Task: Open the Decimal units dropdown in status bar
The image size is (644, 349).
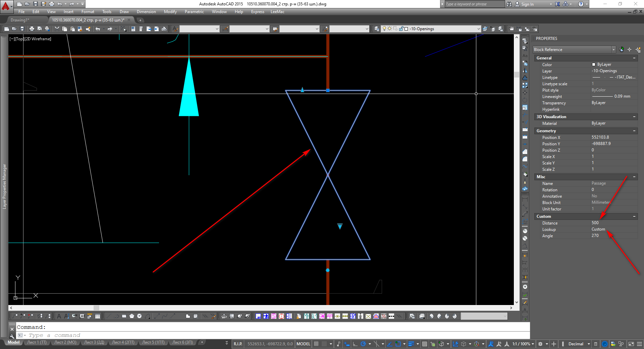Action: click(x=589, y=344)
